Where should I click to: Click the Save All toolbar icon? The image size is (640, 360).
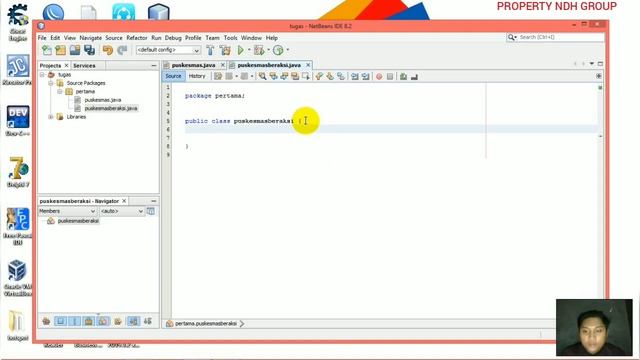[x=89, y=50]
